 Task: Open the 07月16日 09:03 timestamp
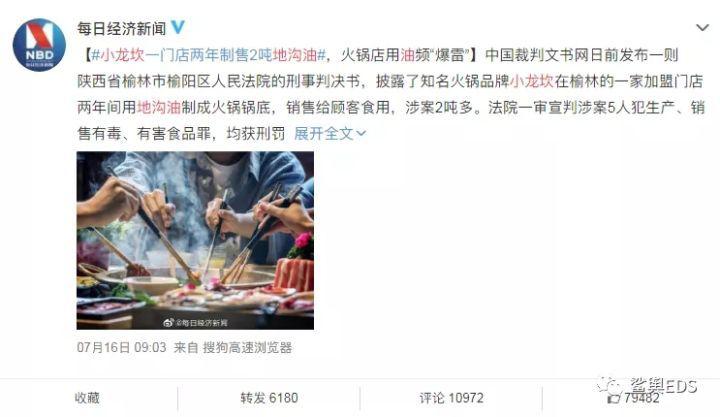121,347
